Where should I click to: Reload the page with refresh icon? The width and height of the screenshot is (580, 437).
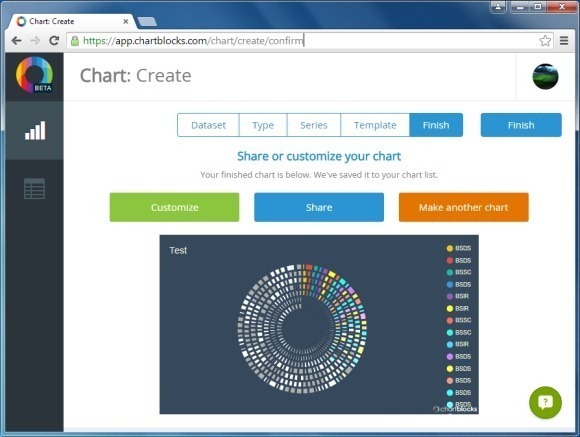[54, 41]
